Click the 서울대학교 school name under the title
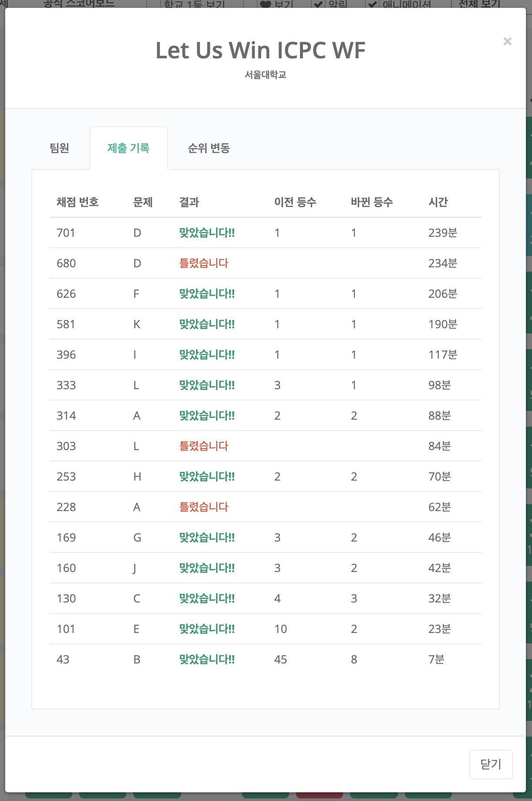This screenshot has width=532, height=801. coord(266,75)
